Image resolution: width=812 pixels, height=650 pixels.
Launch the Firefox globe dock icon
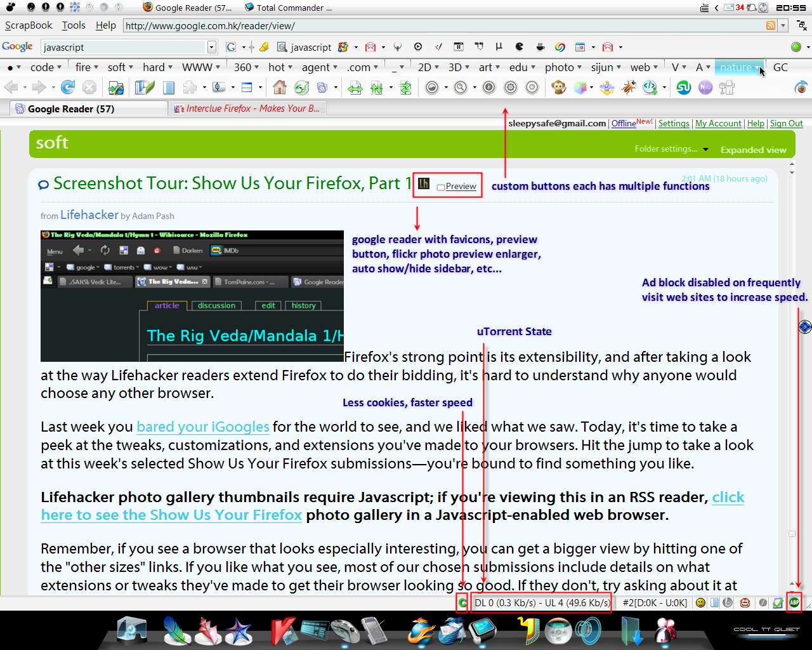coord(420,631)
